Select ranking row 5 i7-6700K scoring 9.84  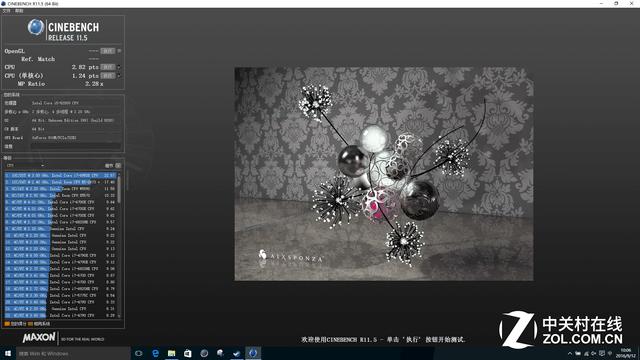(60, 202)
